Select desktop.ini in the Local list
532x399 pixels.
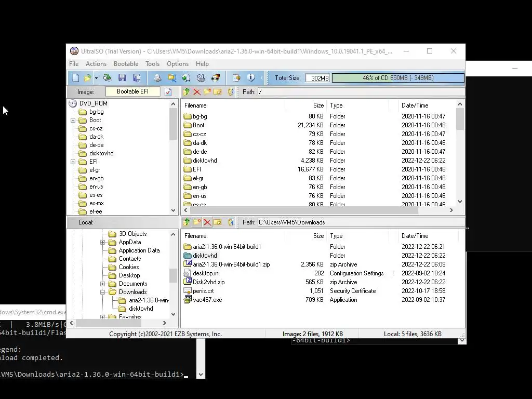pos(322,273)
